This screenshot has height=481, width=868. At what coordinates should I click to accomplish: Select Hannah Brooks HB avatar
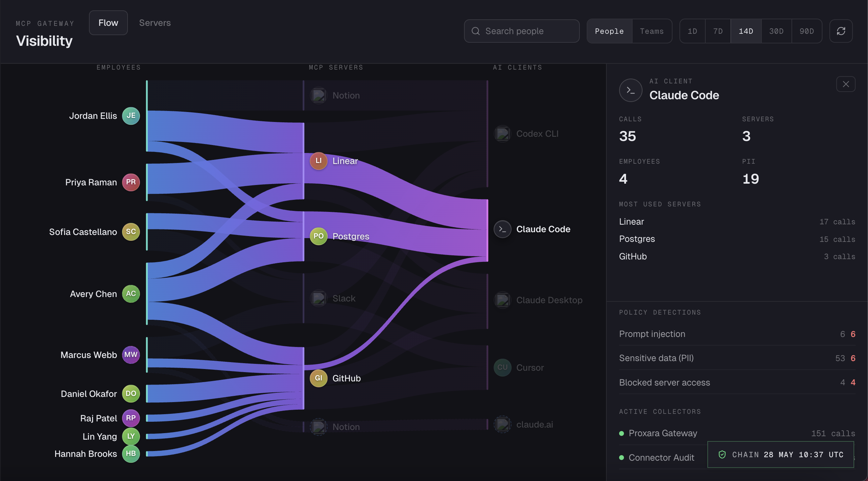click(x=131, y=454)
